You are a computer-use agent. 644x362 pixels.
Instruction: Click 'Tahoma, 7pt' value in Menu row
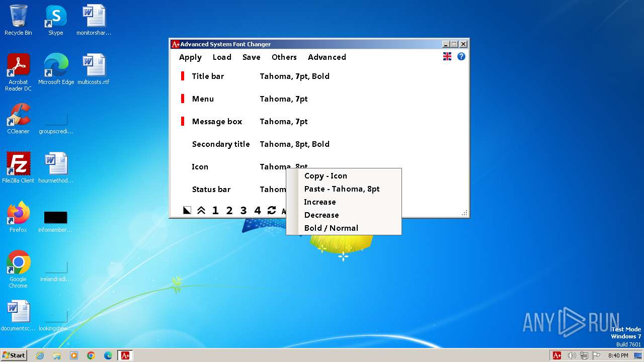[x=284, y=99]
